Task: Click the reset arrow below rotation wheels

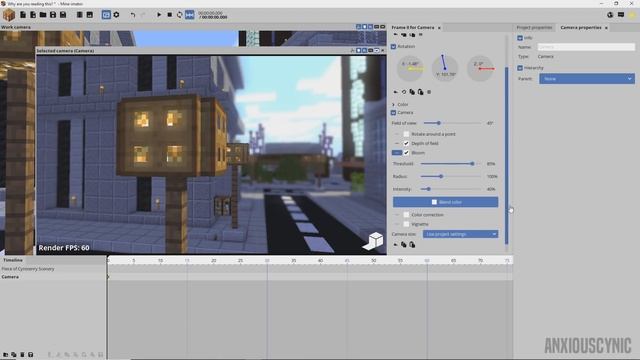Action: (x=396, y=92)
